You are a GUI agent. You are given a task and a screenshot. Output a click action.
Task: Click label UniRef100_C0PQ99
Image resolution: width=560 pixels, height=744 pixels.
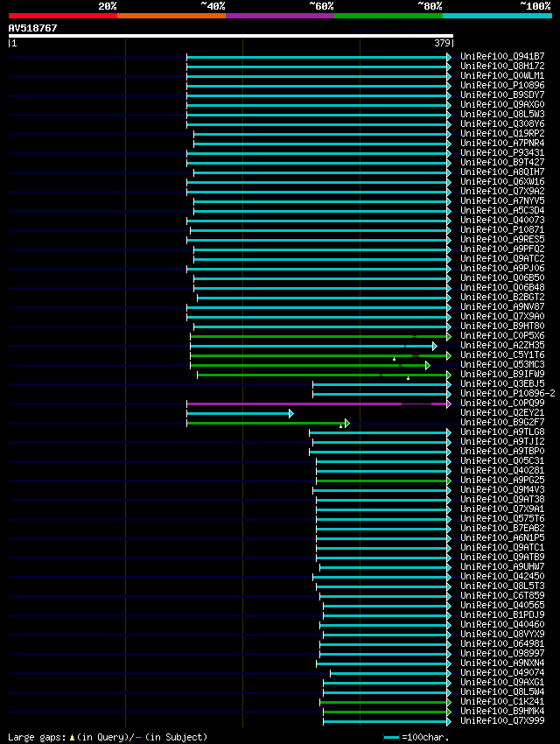(x=502, y=404)
